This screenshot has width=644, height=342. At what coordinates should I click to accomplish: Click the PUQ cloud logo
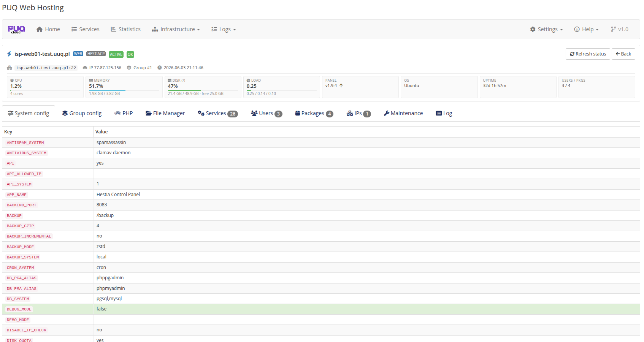pyautogui.click(x=16, y=29)
